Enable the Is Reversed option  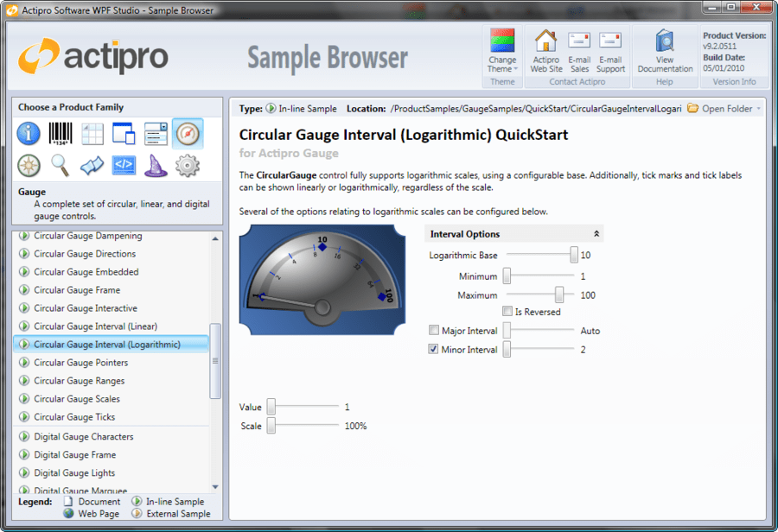coord(507,312)
